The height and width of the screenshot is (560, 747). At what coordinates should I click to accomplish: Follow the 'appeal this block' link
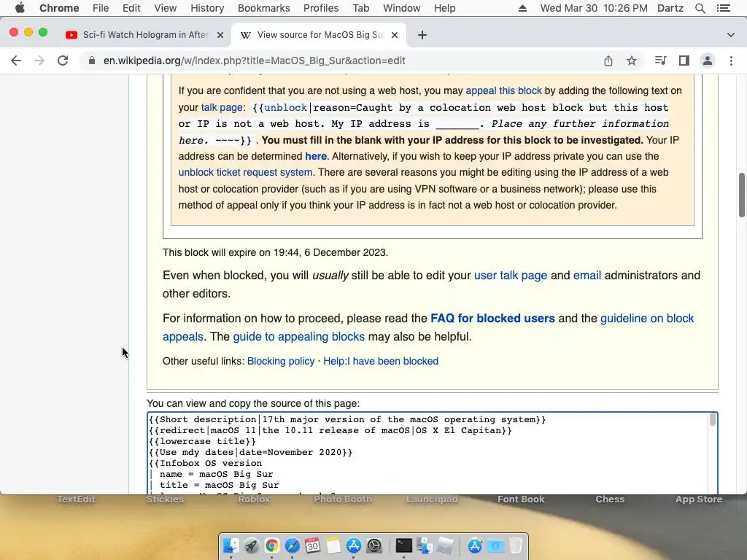click(x=503, y=90)
